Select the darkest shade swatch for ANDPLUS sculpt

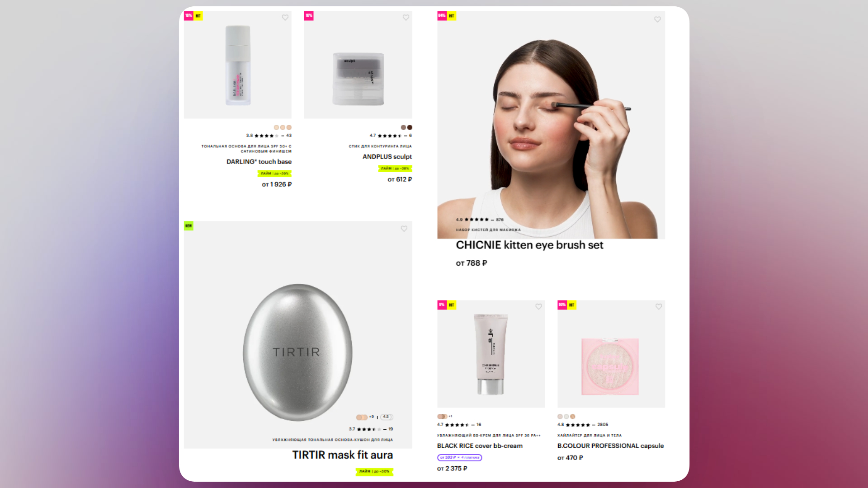(x=410, y=127)
